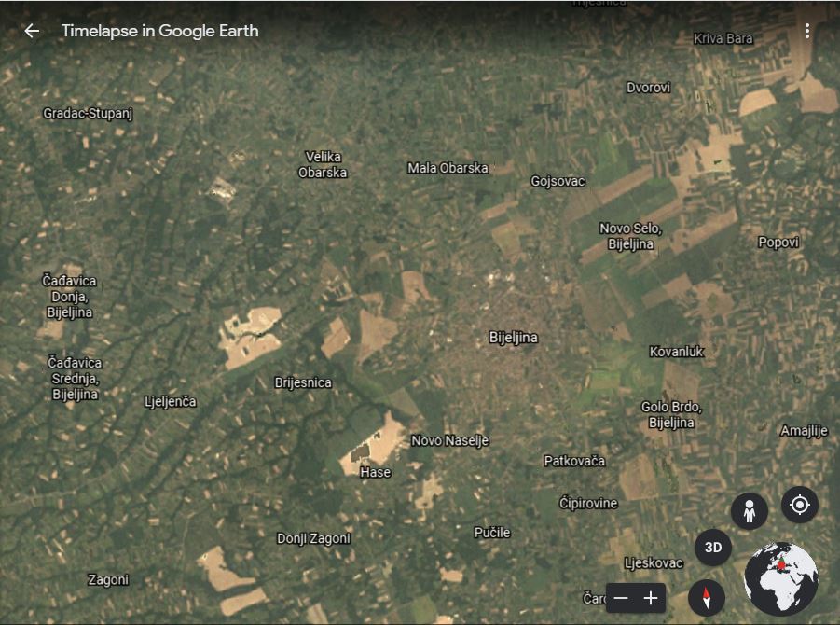Select the Kriva Bara place label
840x625 pixels.
click(x=723, y=38)
